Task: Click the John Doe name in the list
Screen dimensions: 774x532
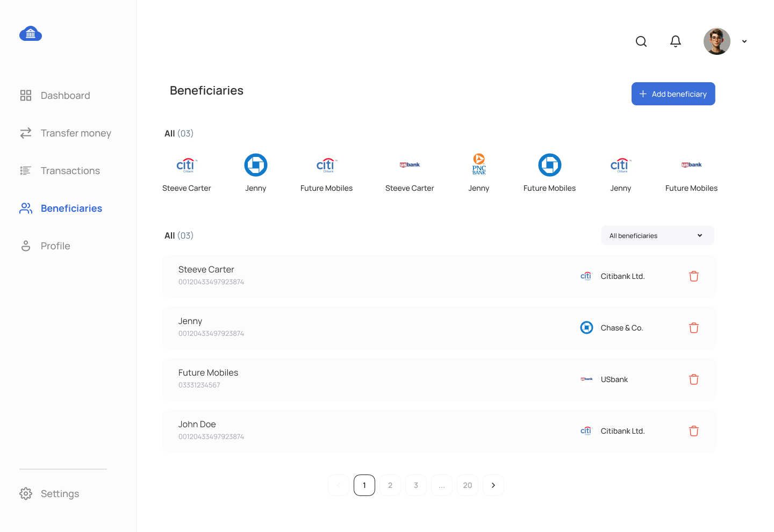Action: (x=197, y=425)
